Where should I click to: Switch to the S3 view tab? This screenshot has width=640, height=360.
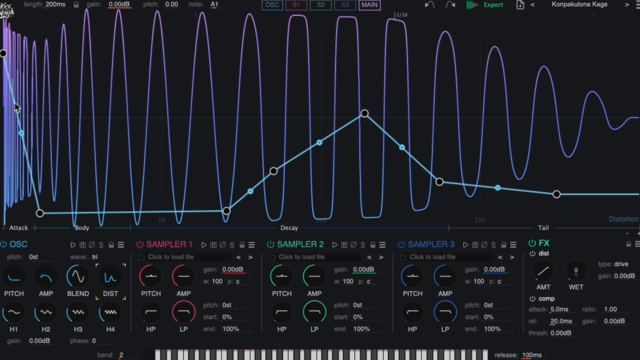coord(345,5)
